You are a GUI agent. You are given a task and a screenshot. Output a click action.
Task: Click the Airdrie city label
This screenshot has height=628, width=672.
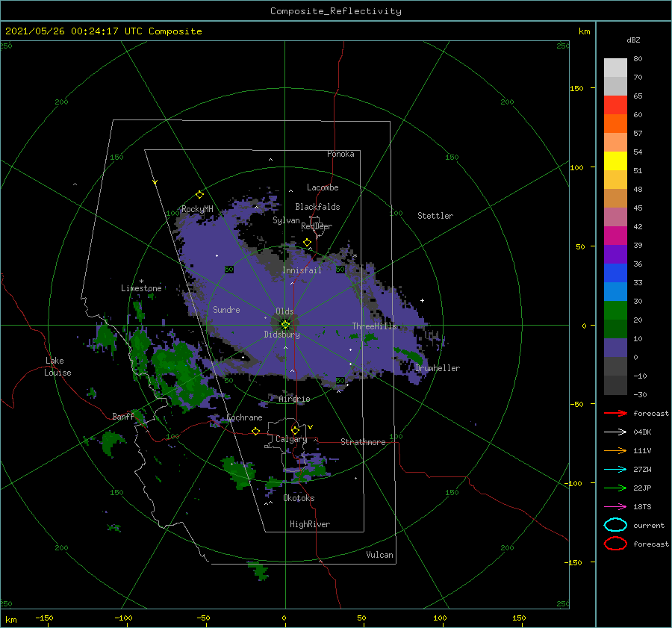[294, 399]
